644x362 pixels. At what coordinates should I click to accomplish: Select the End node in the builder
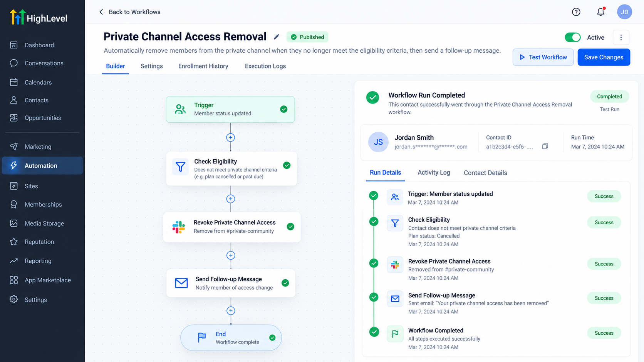pos(231,338)
